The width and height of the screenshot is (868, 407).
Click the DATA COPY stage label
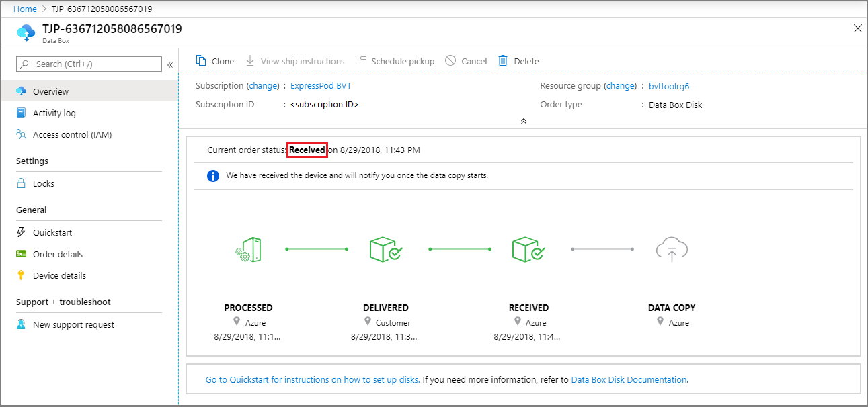(x=672, y=308)
